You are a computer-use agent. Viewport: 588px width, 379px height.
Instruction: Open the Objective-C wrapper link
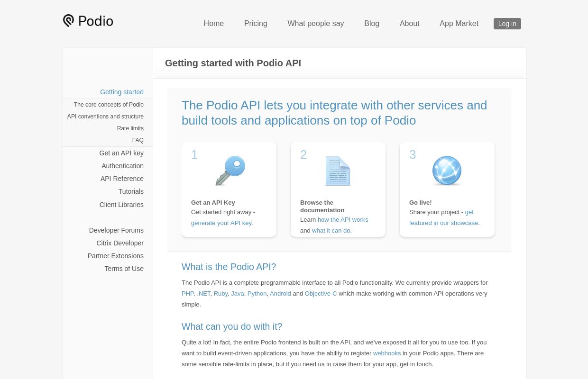click(321, 294)
